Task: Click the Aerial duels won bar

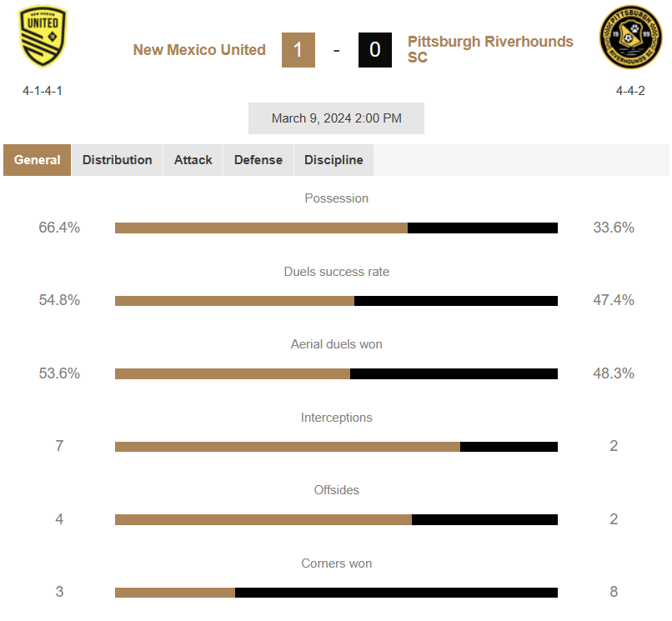Action: [x=337, y=373]
